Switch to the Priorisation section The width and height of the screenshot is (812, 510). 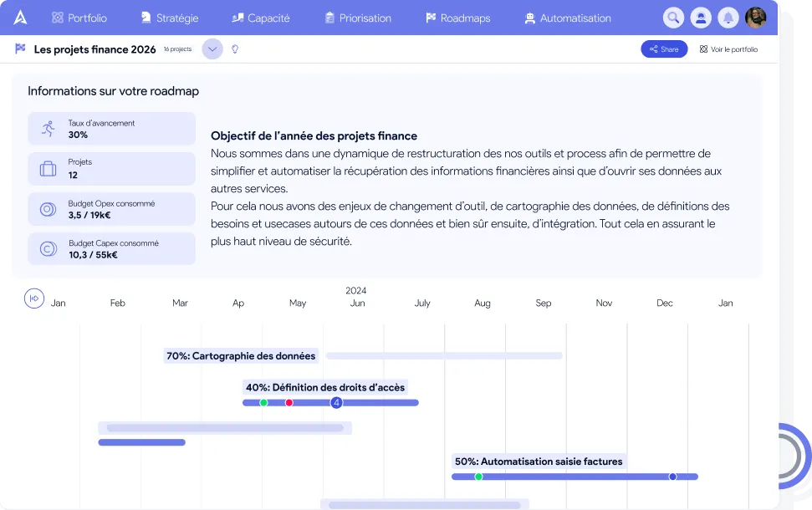pyautogui.click(x=358, y=17)
